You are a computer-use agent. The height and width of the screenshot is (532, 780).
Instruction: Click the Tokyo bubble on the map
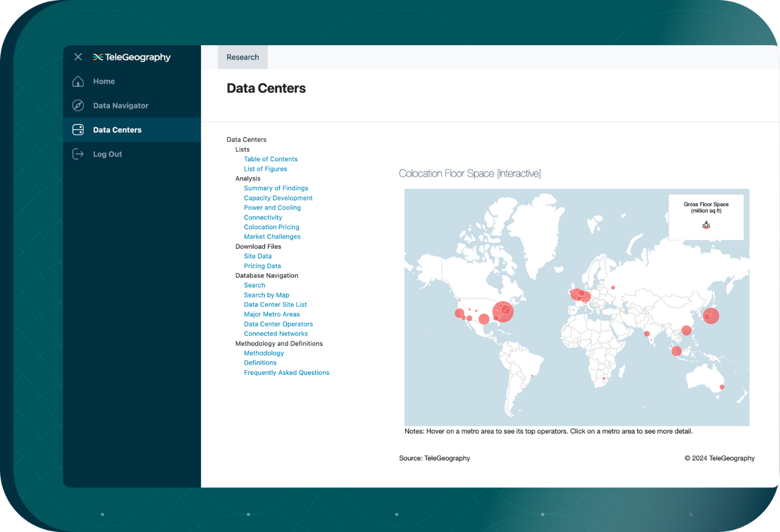pyautogui.click(x=711, y=315)
